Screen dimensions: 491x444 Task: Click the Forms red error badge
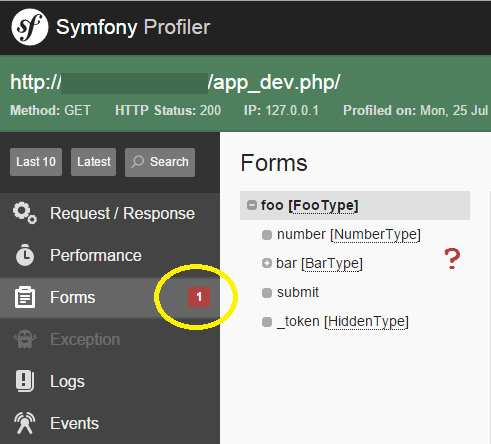pyautogui.click(x=199, y=297)
